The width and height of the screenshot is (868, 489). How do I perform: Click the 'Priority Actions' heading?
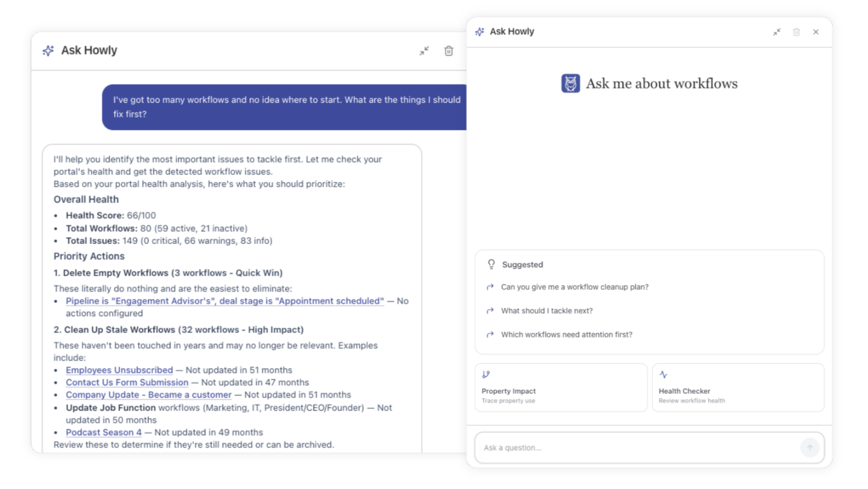89,256
